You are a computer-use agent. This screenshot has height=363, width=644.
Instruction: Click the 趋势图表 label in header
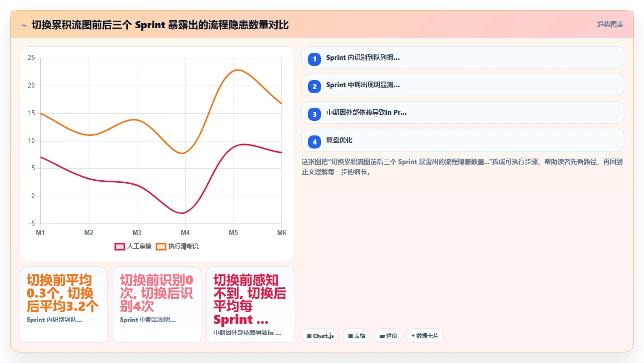[610, 24]
